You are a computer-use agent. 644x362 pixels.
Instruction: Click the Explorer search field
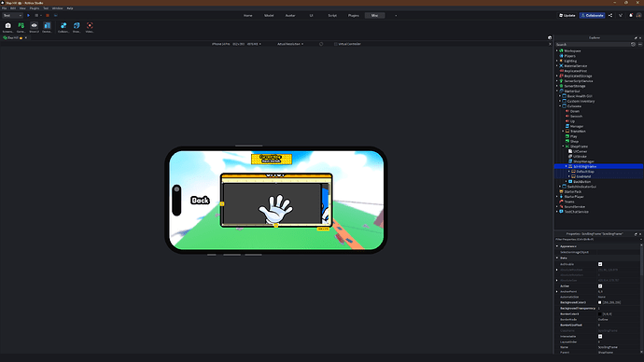pyautogui.click(x=592, y=45)
